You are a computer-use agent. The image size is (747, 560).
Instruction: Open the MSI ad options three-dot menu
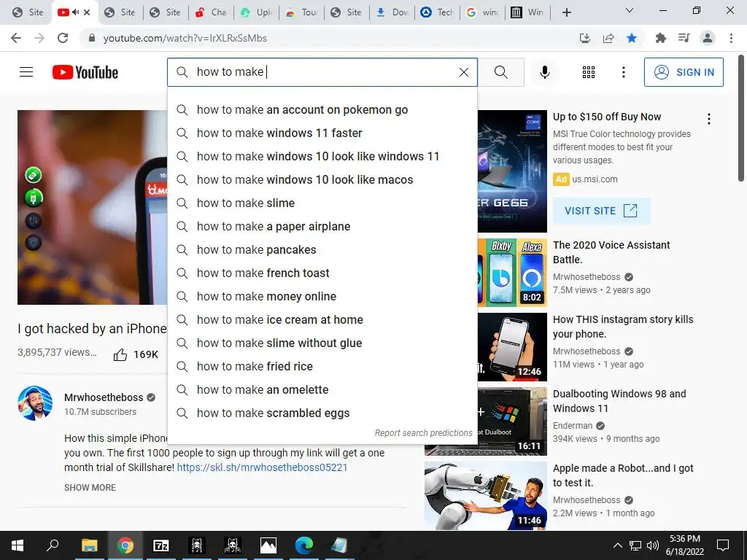pos(709,119)
